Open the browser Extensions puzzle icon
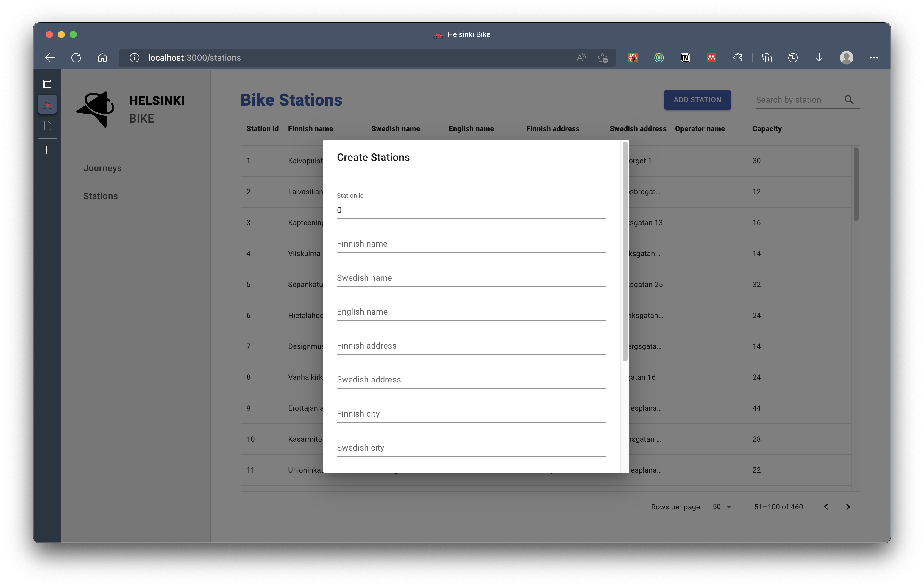This screenshot has height=587, width=924. [738, 57]
